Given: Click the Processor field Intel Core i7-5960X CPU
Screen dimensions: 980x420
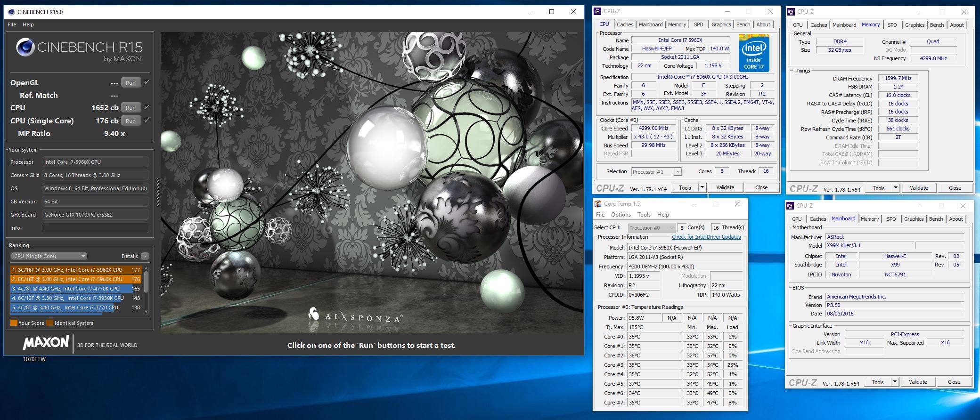Looking at the screenshot, I should 96,162.
